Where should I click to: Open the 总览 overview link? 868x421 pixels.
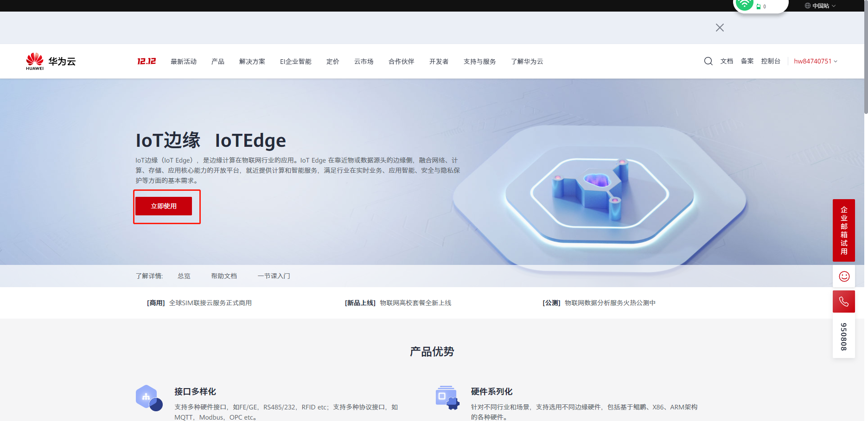(x=184, y=276)
